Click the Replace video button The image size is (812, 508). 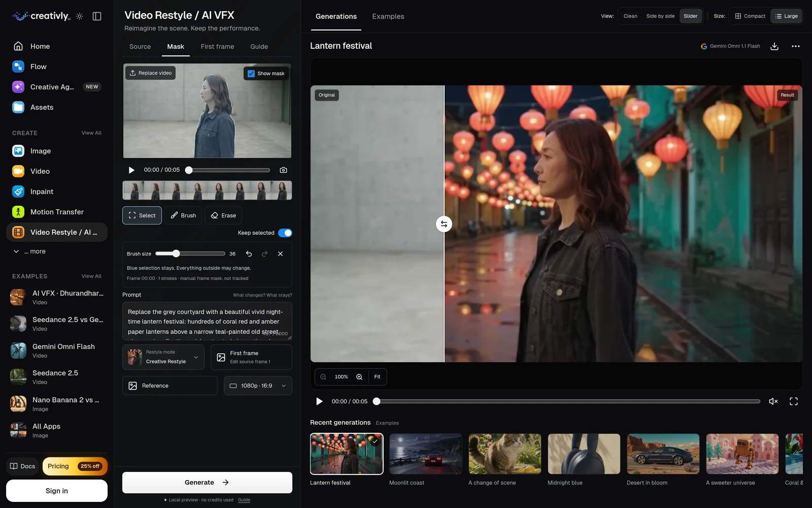150,73
